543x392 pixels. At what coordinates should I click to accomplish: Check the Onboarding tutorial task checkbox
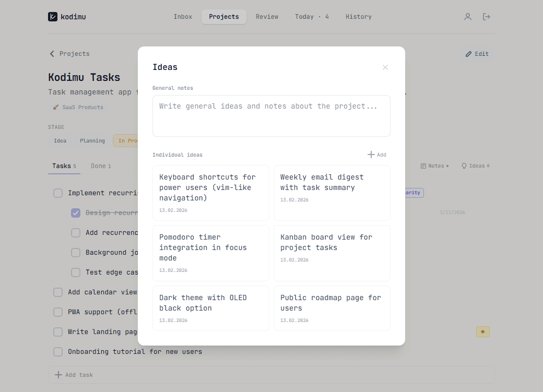[x=58, y=351]
